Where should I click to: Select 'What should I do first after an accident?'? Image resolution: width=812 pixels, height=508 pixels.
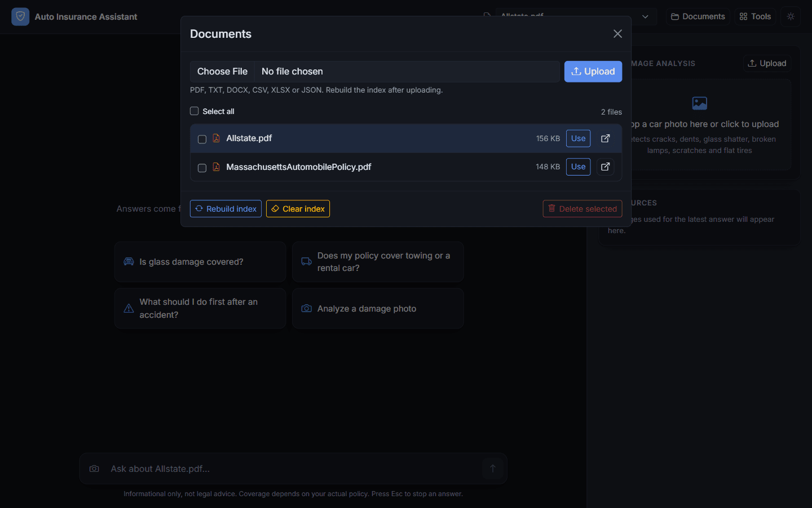pyautogui.click(x=200, y=308)
